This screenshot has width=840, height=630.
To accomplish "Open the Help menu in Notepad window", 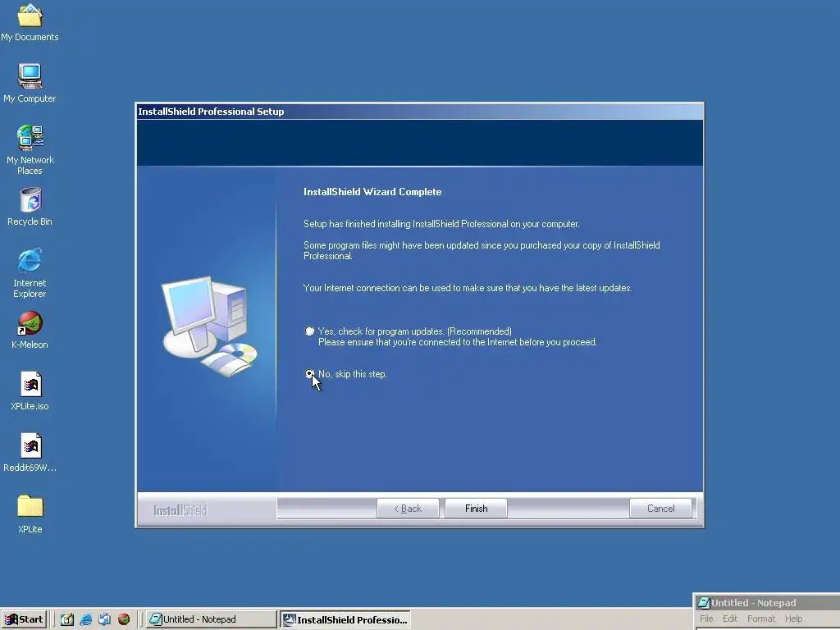I will pos(793,619).
